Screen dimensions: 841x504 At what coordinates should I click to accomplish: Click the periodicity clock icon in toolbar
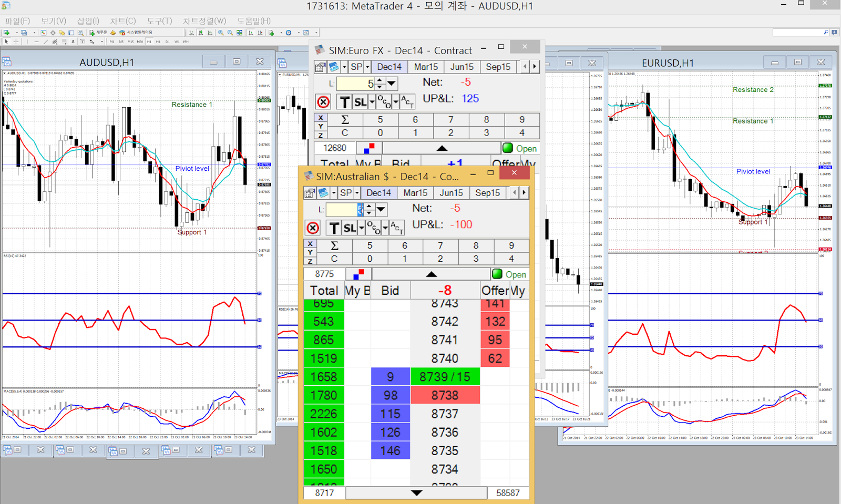coord(289,33)
